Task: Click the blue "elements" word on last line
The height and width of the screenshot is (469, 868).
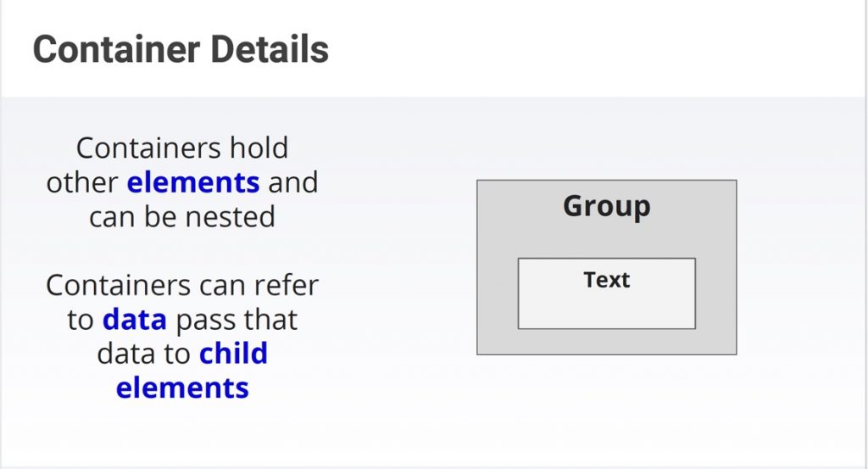Action: pyautogui.click(x=182, y=388)
